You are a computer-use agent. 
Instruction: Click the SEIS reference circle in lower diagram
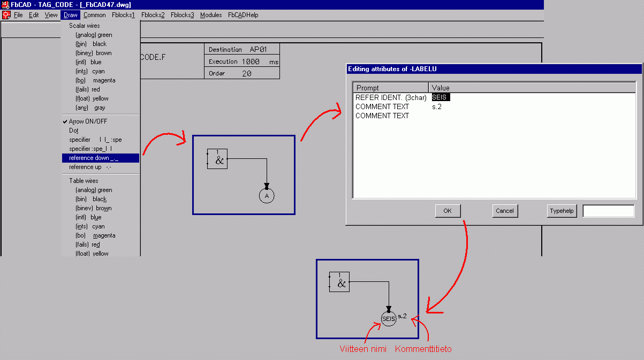[389, 319]
